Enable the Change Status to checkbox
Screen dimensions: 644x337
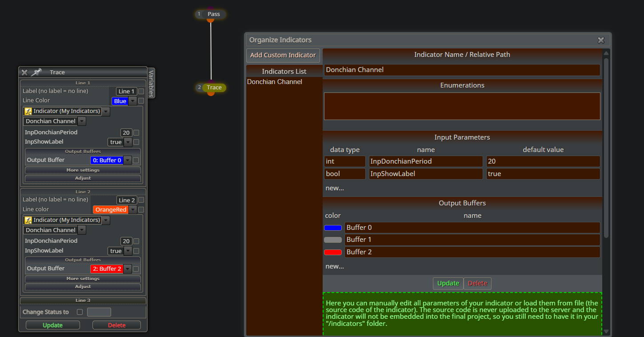point(80,312)
